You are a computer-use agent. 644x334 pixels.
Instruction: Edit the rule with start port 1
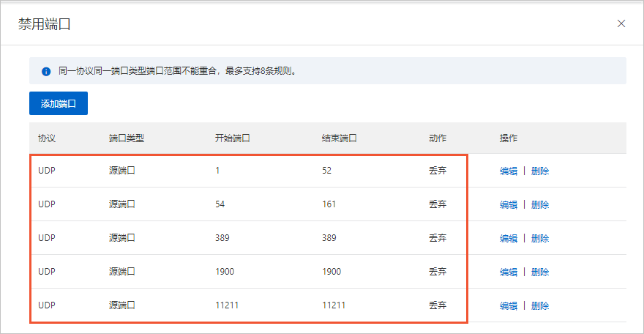[508, 171]
